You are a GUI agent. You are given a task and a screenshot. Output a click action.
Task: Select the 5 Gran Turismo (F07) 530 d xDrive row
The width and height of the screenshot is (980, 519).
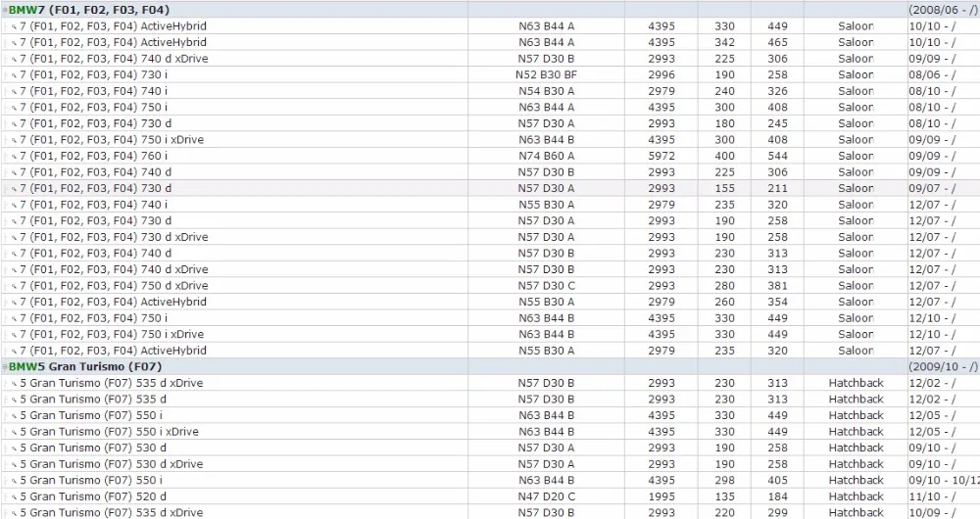[490, 464]
